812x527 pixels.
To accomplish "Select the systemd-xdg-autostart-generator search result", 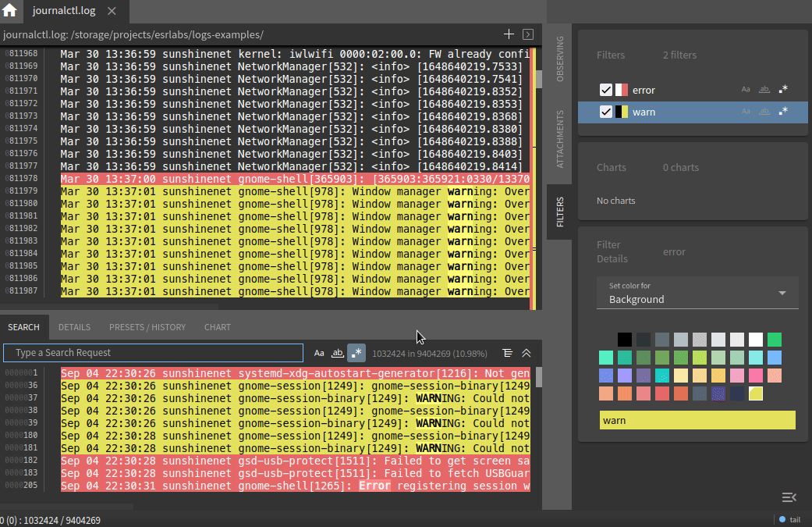I will [295, 374].
